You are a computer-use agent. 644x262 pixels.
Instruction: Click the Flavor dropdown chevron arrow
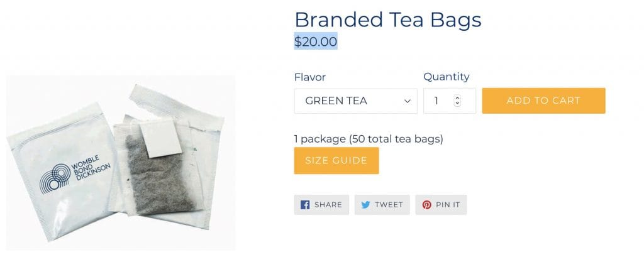(407, 101)
